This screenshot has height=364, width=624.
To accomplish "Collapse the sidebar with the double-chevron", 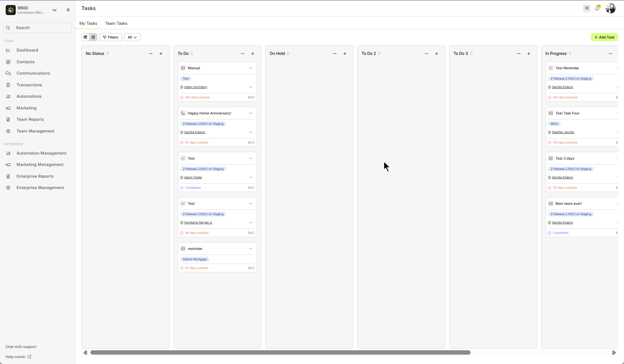I will (68, 10).
